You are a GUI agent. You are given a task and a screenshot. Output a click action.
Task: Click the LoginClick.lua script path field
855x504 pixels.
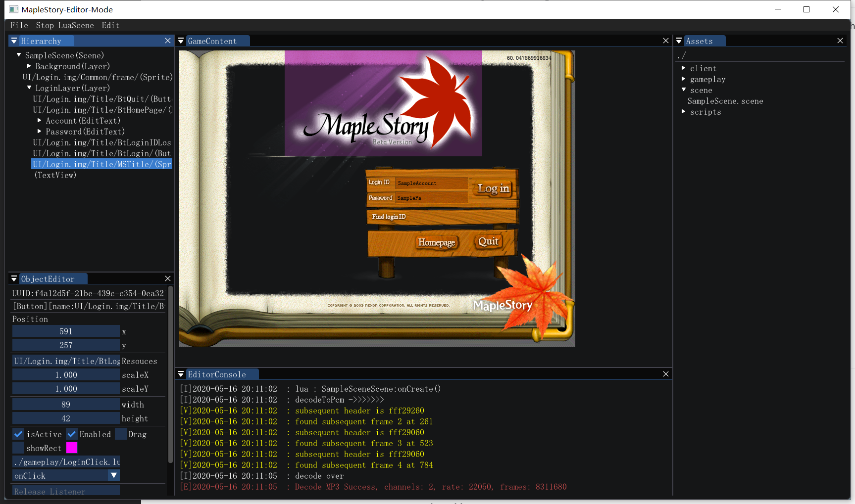pos(66,462)
